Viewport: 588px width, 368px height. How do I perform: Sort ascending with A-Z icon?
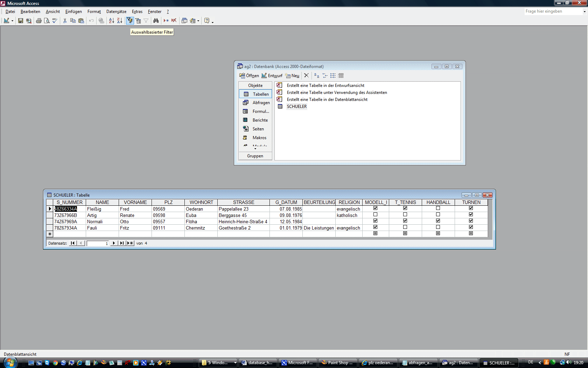coord(111,21)
